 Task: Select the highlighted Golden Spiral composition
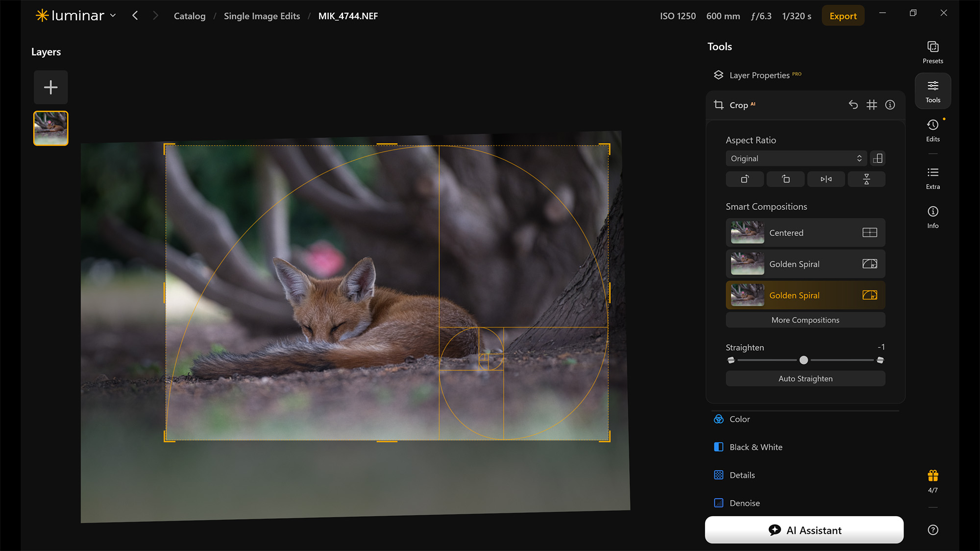806,295
